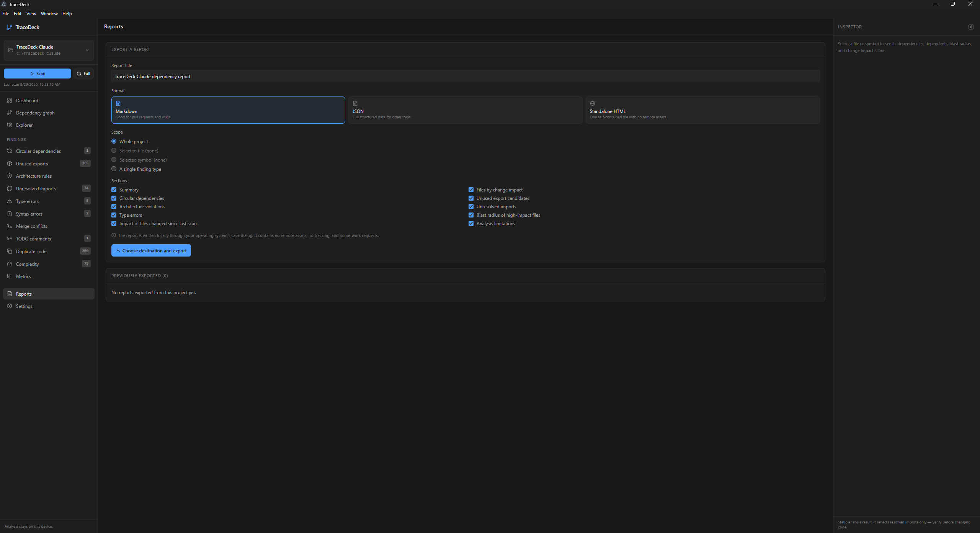
Task: Click Choose destination and export button
Action: (151, 250)
